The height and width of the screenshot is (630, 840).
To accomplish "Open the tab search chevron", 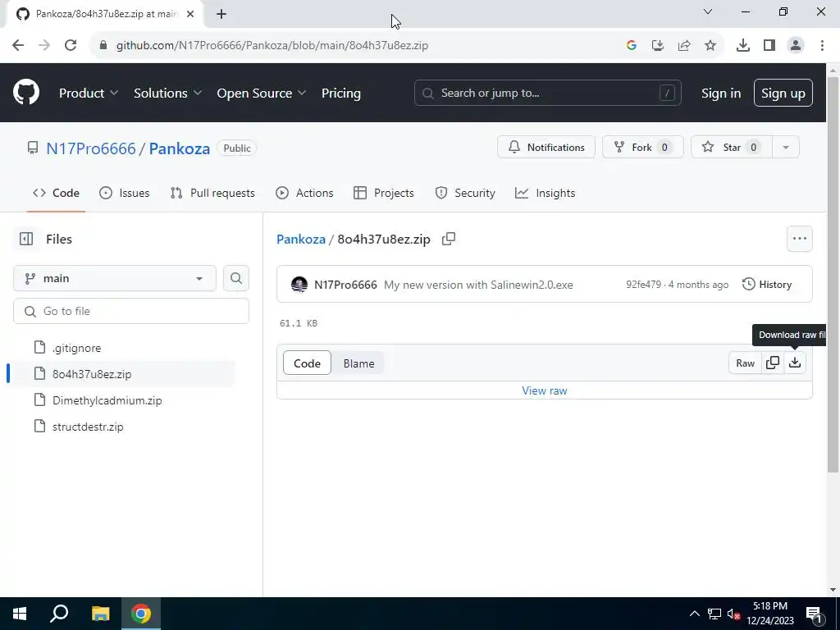I will [708, 11].
